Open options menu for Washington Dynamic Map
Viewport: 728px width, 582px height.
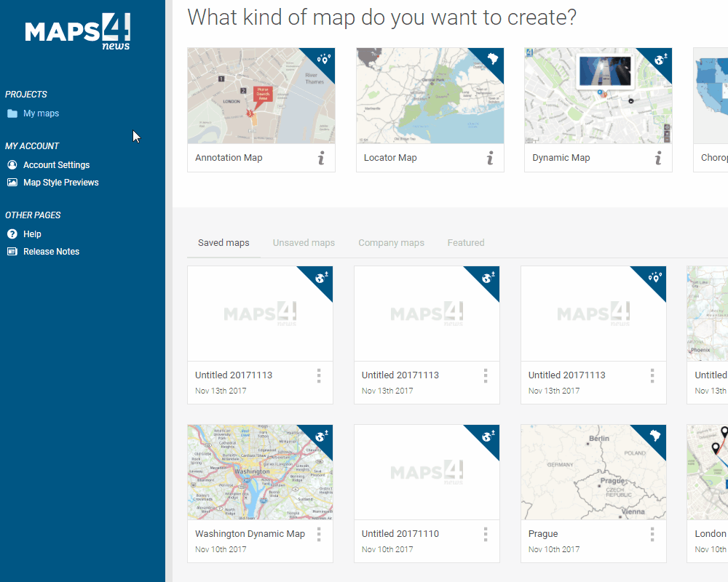click(319, 534)
